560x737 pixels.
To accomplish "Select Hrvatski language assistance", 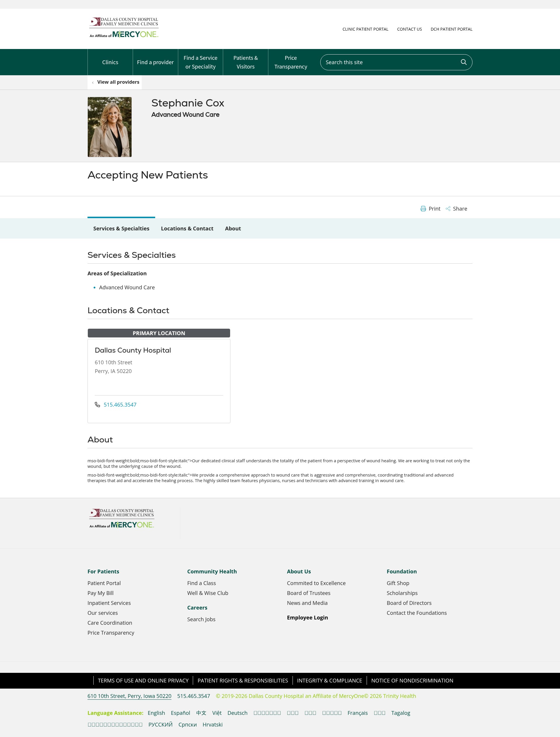I will click(x=212, y=724).
